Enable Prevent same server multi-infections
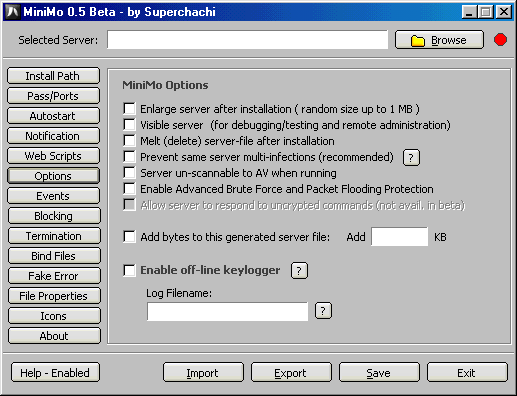 tap(129, 156)
